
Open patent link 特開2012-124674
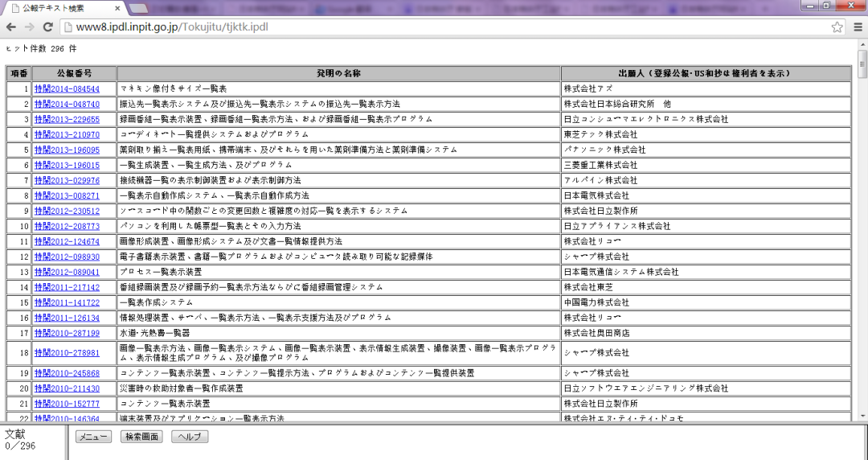tap(67, 241)
